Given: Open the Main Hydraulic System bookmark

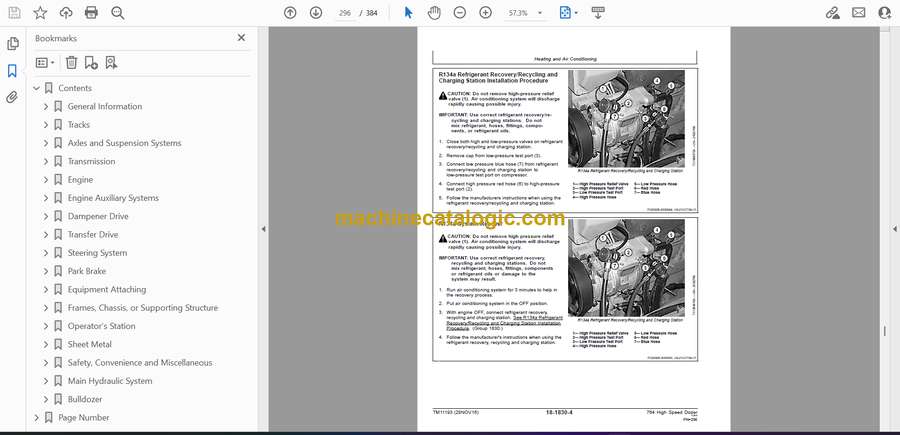Looking at the screenshot, I should (110, 381).
